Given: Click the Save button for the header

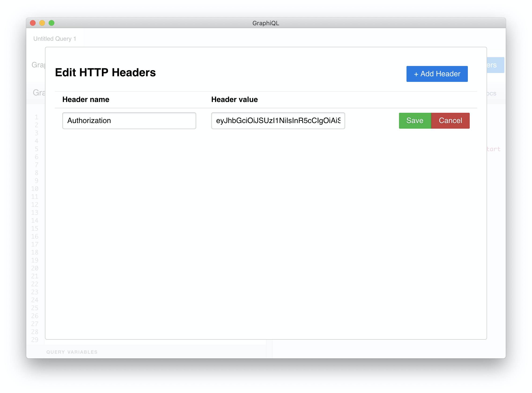Looking at the screenshot, I should (415, 120).
